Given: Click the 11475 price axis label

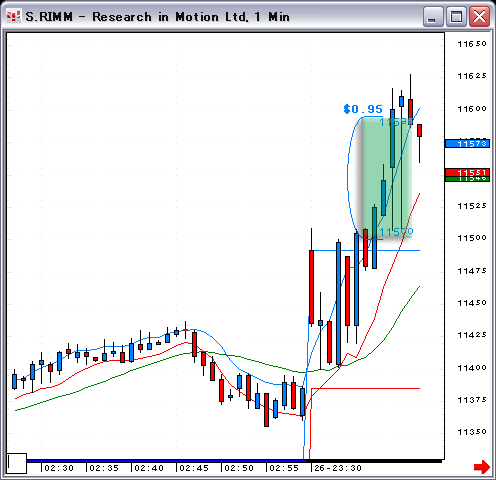Looking at the screenshot, I should click(x=472, y=271).
